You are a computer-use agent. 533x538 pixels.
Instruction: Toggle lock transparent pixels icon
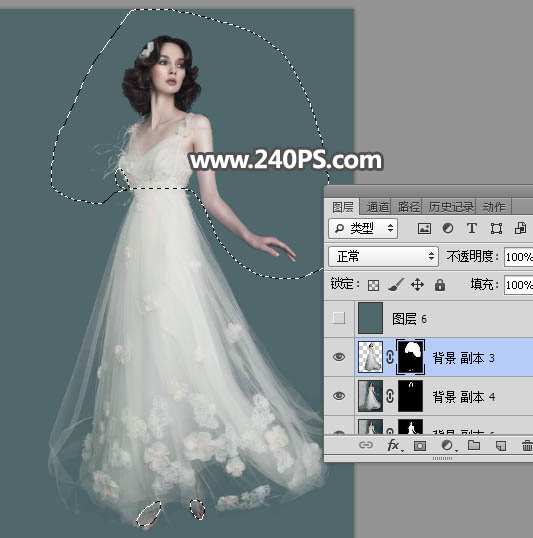coord(373,285)
